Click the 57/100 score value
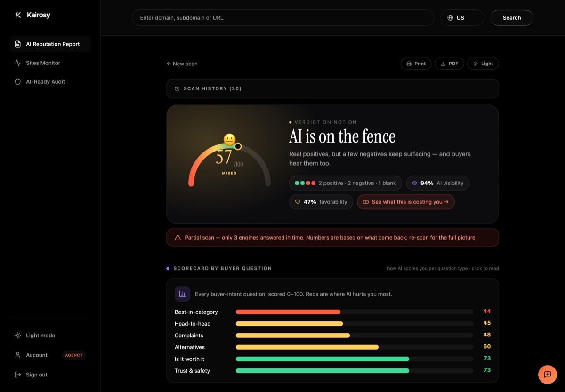This screenshot has height=392, width=565. (229, 157)
